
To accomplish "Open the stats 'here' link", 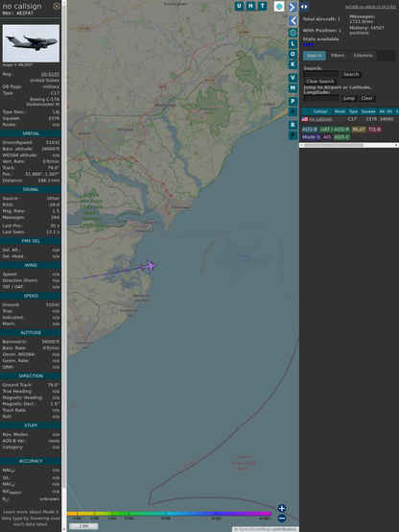I will click(308, 44).
